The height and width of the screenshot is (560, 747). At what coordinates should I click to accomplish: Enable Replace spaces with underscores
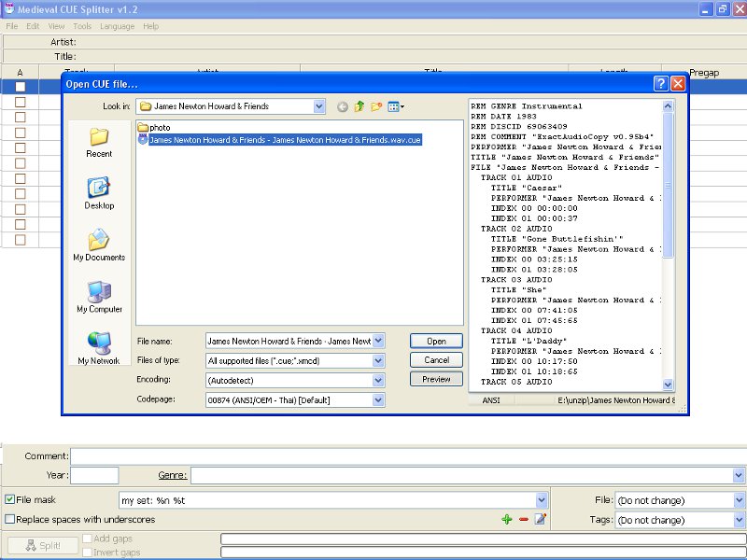pyautogui.click(x=9, y=519)
